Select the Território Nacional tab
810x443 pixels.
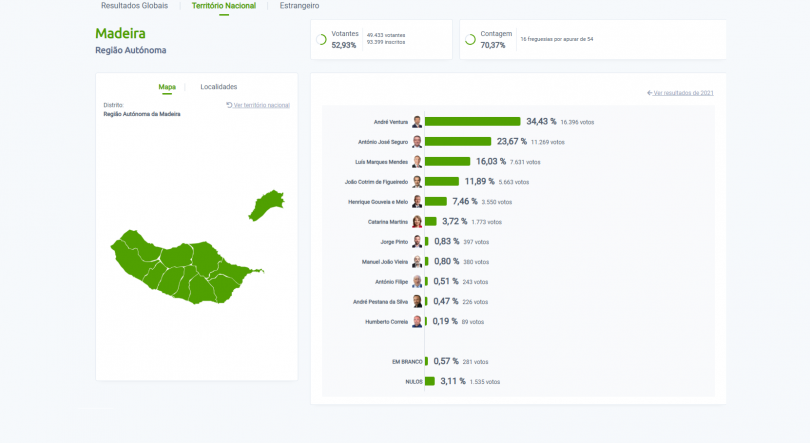223,6
